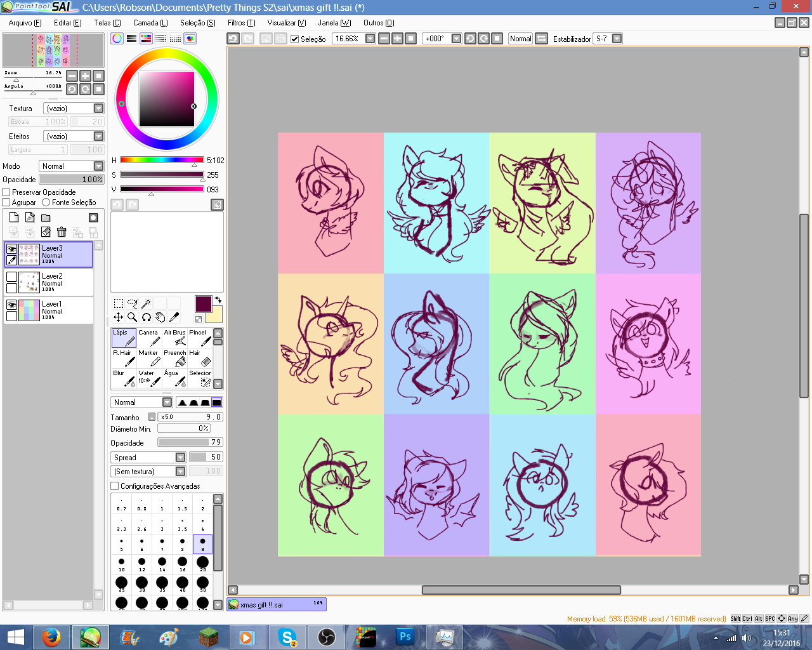Toggle the HSV sliders panel
812x650 pixels.
[x=146, y=39]
